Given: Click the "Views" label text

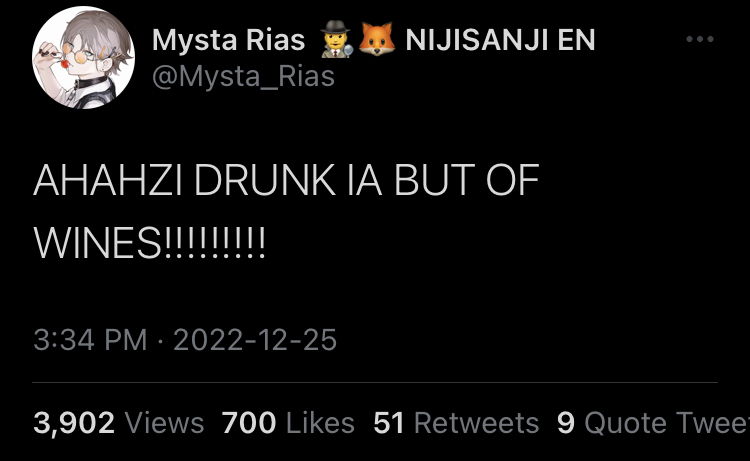Looking at the screenshot, I should click(x=164, y=423).
